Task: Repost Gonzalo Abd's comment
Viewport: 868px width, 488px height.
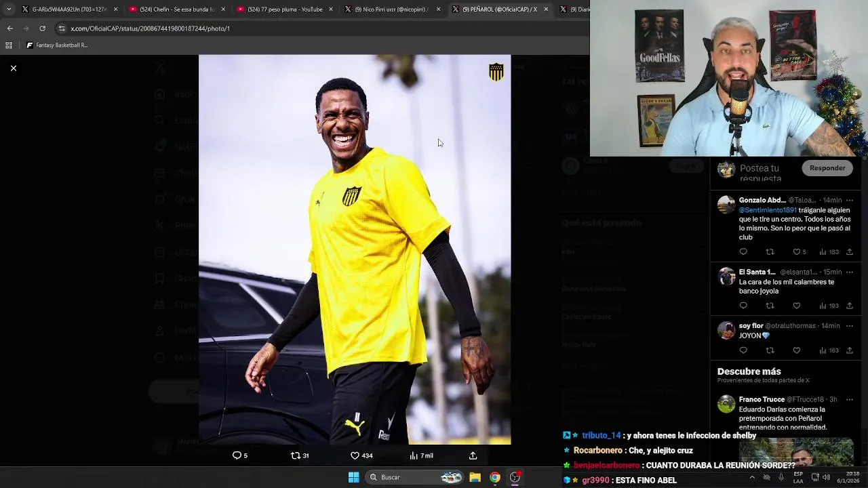Action: coord(770,252)
